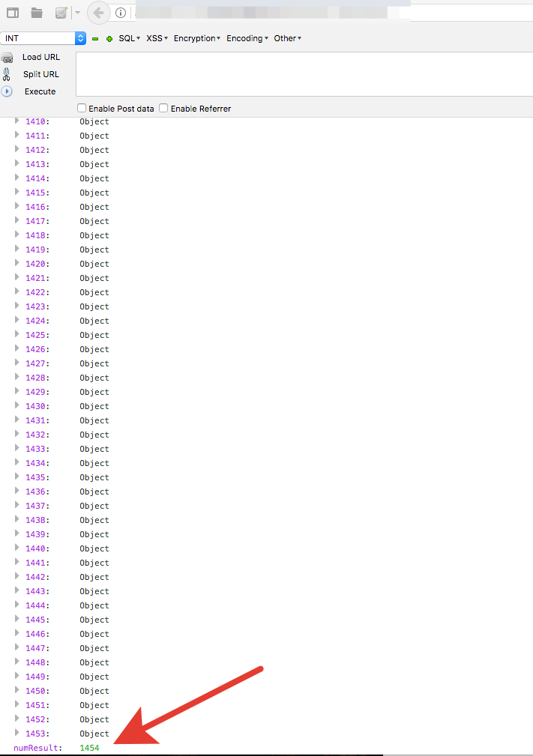This screenshot has height=756, width=533.
Task: Open the XSS menu
Action: tap(157, 38)
